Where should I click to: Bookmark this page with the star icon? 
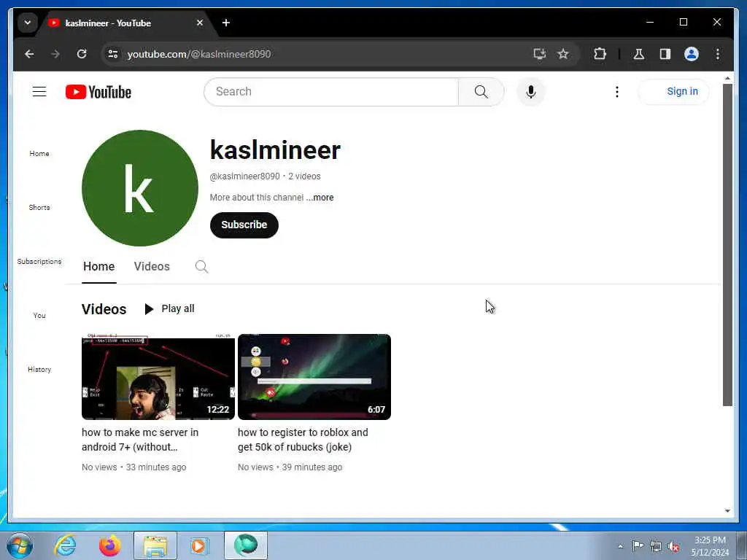pos(563,54)
